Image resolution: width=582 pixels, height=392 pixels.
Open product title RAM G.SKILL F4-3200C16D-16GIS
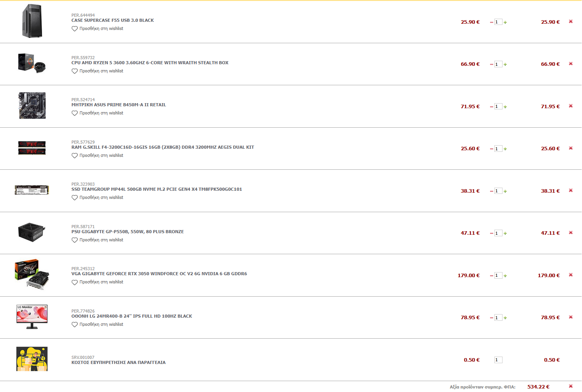click(163, 147)
